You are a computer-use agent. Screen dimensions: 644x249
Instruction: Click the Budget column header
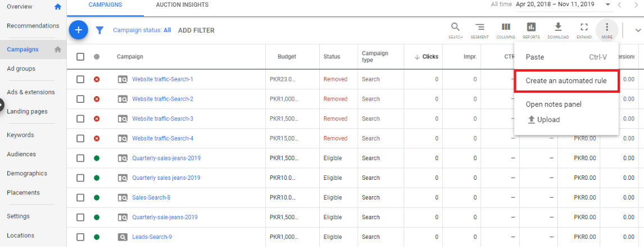(287, 57)
